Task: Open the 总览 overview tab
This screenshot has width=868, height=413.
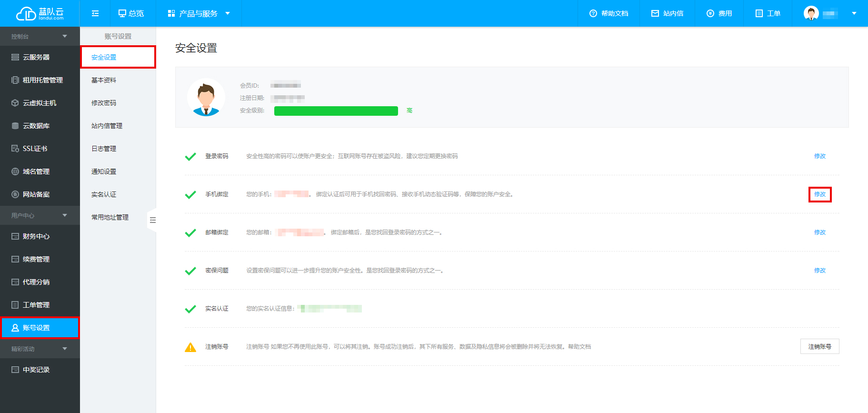Action: click(x=131, y=13)
